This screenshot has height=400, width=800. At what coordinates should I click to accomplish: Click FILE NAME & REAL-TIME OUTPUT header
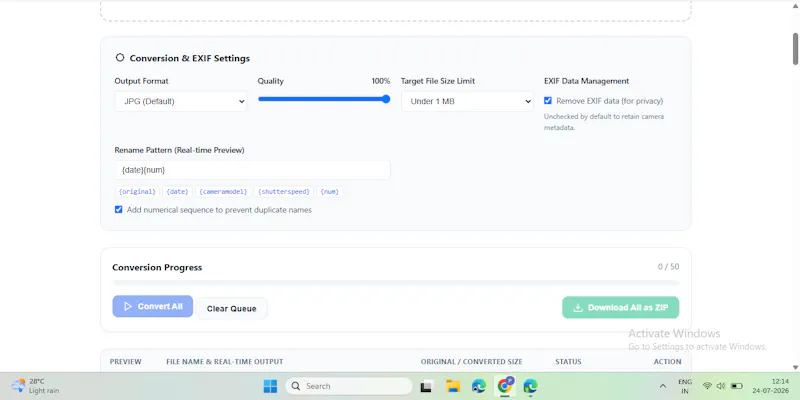coord(224,362)
